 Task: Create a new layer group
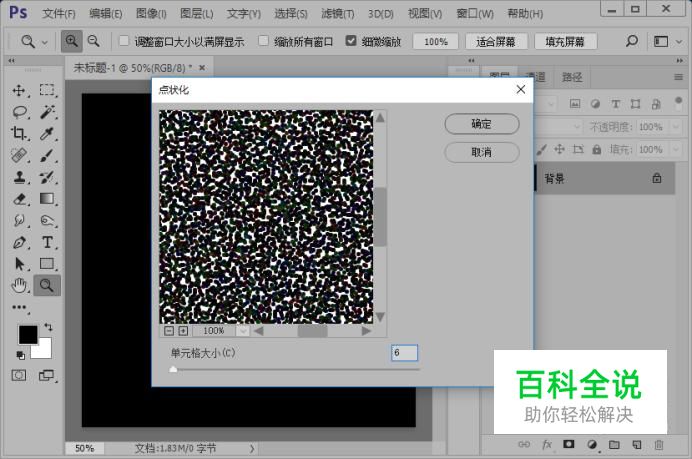[x=614, y=444]
